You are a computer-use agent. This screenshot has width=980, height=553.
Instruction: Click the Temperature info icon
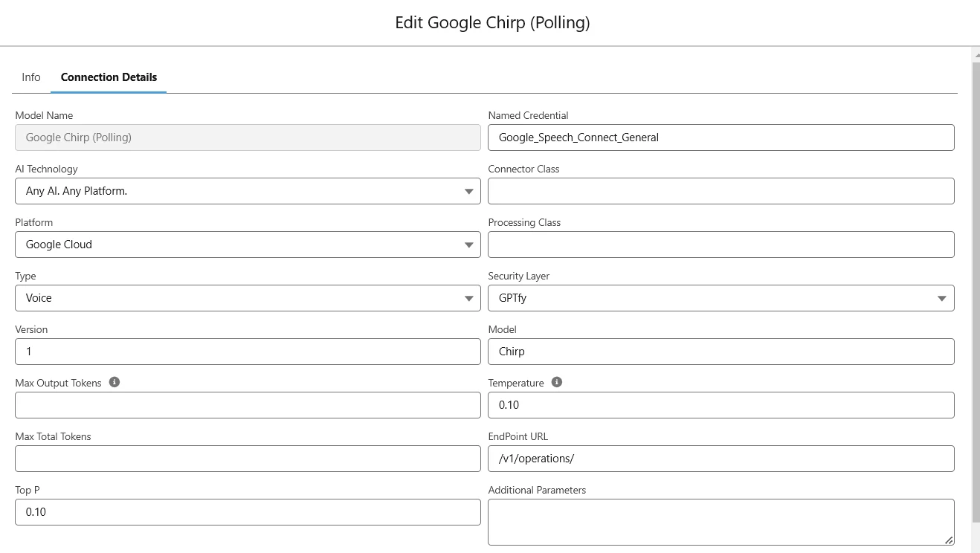557,382
